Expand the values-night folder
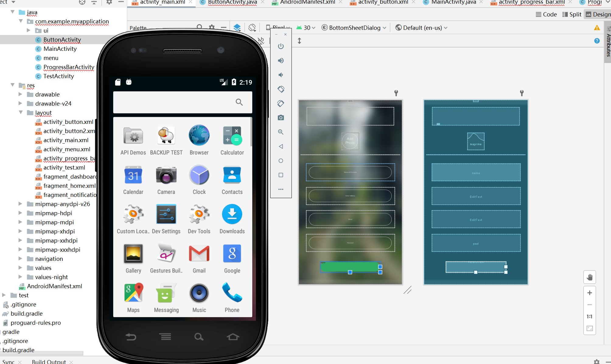This screenshot has width=611, height=364. [20, 277]
